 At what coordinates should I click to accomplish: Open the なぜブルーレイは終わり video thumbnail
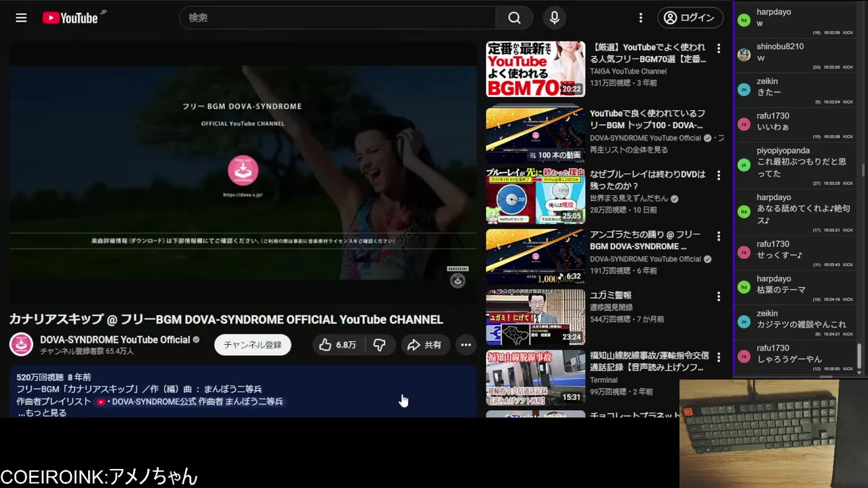(x=535, y=196)
